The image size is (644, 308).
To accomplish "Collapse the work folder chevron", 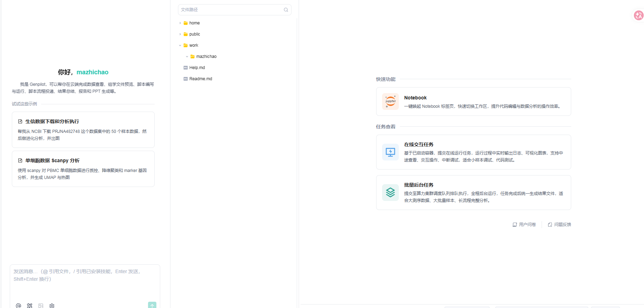I will tap(180, 45).
